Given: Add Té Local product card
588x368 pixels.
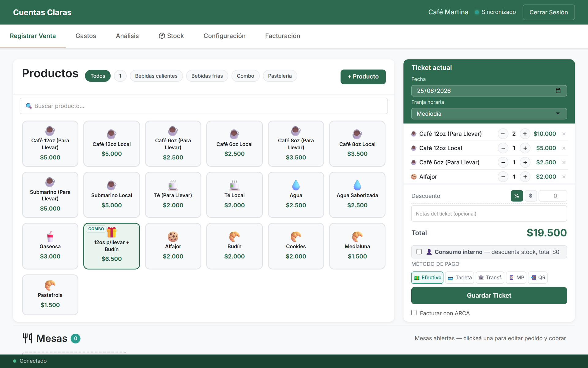Looking at the screenshot, I should coord(235,195).
